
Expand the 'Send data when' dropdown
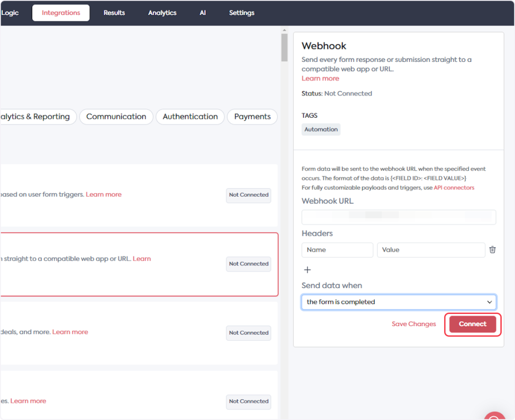coord(398,302)
